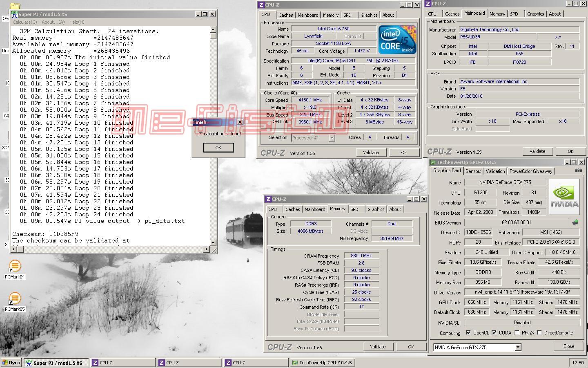
Task: Switch to SPD tab in CPU-Z CPU window
Action: (347, 15)
